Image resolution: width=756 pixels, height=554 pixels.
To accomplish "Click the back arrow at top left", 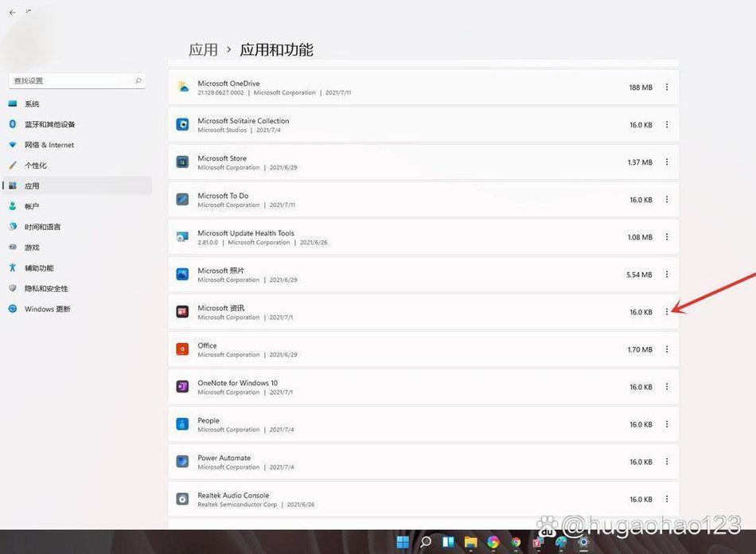I will point(11,13).
